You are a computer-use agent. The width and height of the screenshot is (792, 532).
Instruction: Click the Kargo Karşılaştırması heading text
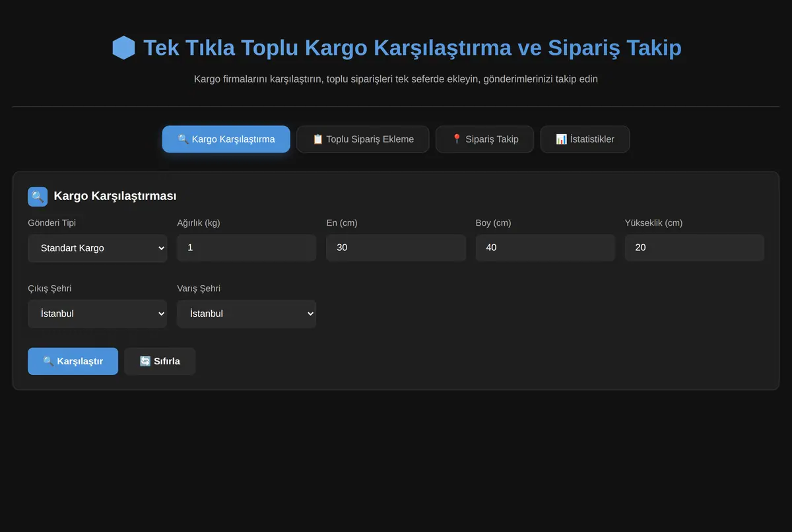(115, 196)
